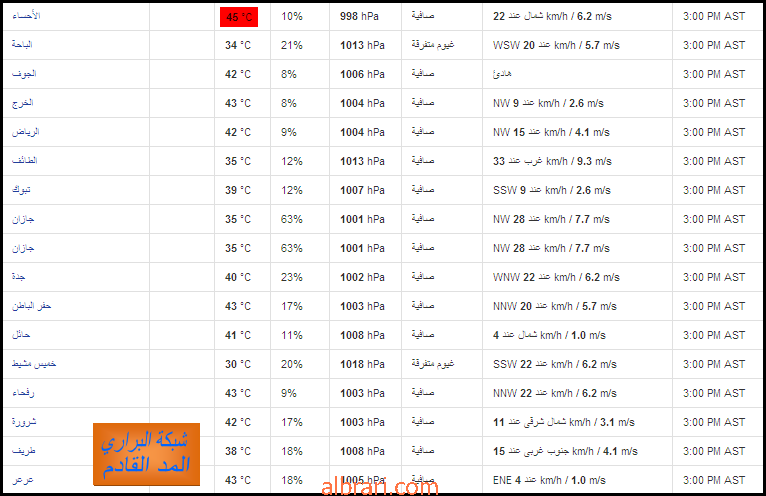The image size is (766, 496).
Task: Open the حائل city link
Action: (x=21, y=335)
